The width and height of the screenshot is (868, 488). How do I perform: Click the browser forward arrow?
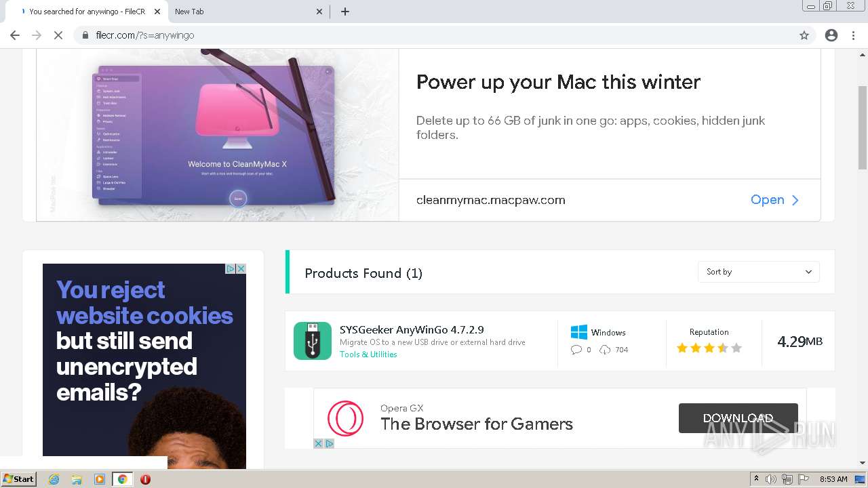pos(37,35)
